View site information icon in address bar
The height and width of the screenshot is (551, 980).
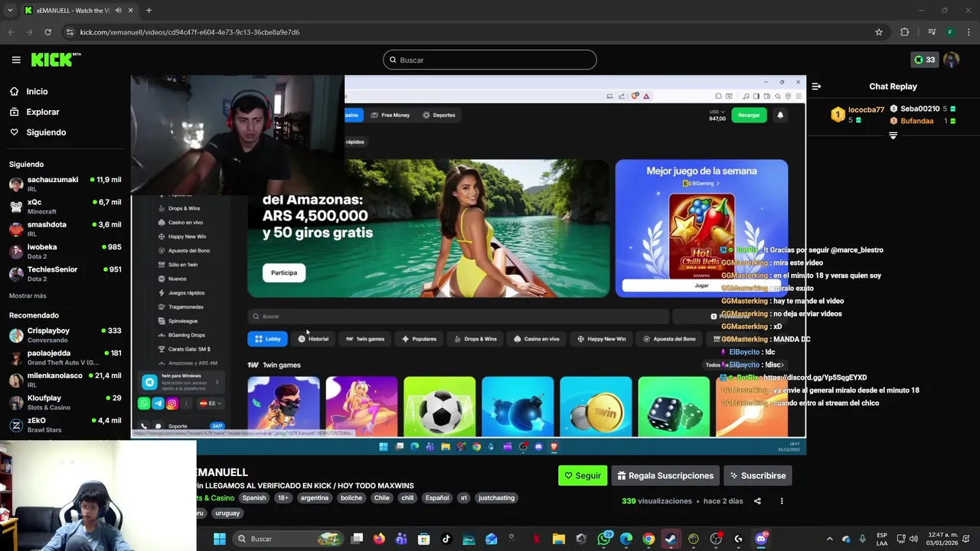point(70,32)
